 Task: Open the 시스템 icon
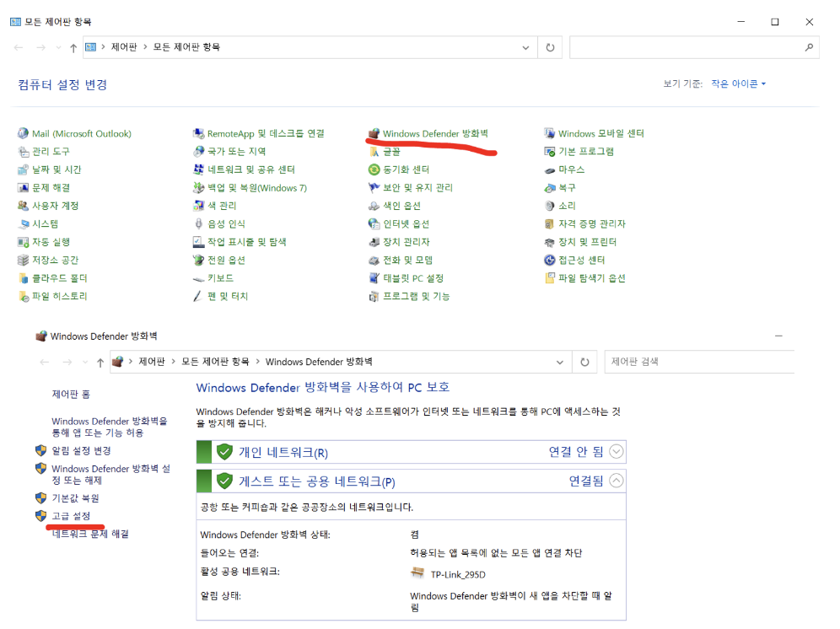[x=38, y=224]
